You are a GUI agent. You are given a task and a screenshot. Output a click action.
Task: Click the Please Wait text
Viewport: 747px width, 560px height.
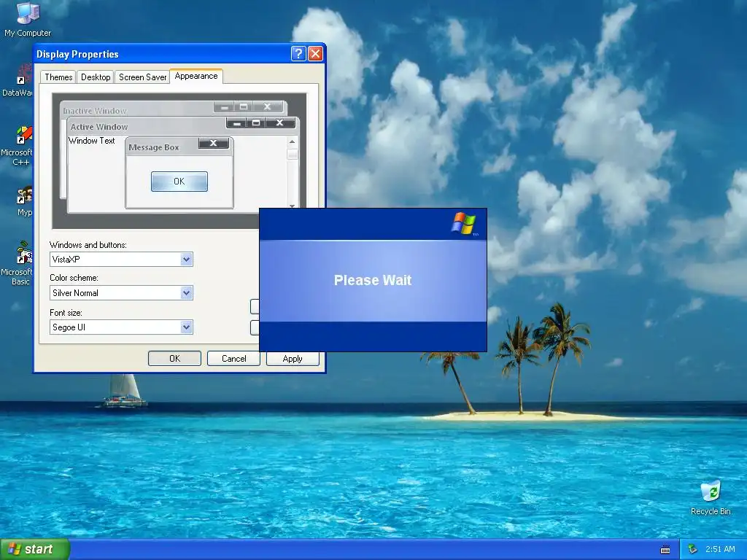point(373,280)
